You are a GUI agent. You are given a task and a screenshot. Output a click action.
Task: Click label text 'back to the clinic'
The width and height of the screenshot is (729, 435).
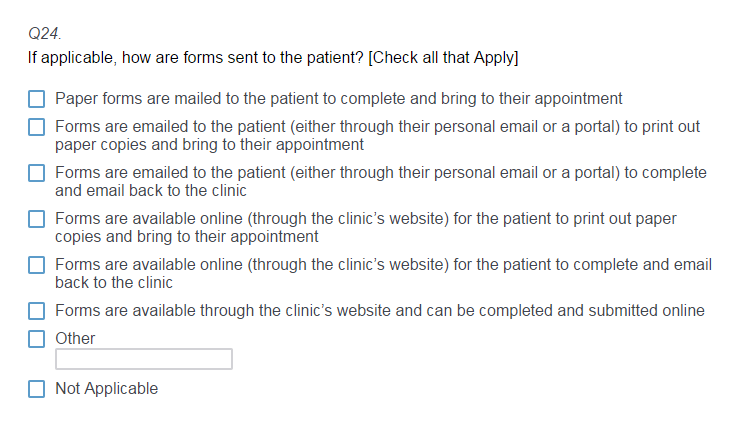click(x=114, y=283)
